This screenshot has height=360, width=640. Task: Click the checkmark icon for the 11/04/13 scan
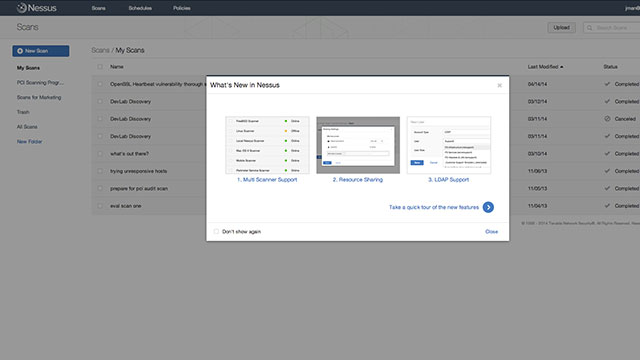[607, 206]
